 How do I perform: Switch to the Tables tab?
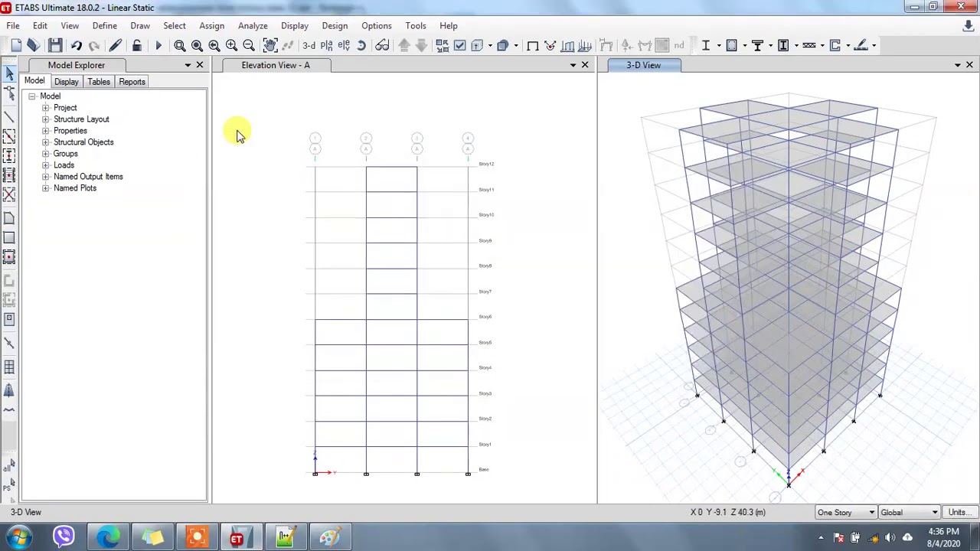click(99, 82)
